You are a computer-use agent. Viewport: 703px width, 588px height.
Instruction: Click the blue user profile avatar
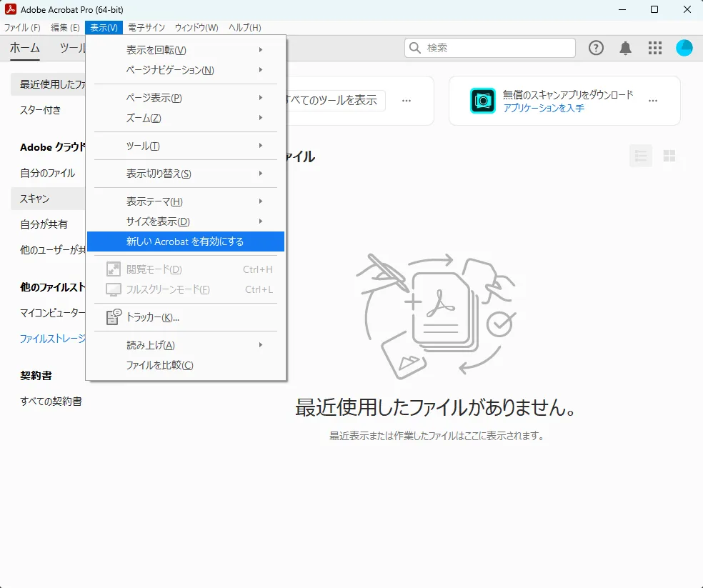tap(684, 48)
